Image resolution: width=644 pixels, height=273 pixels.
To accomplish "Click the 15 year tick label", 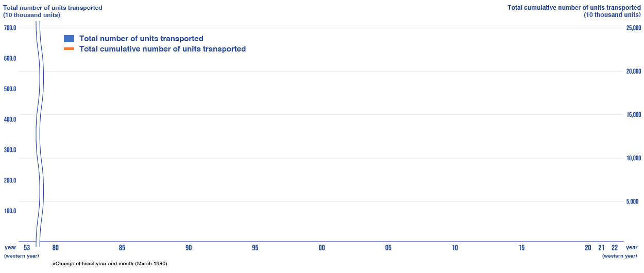I will 521,248.
